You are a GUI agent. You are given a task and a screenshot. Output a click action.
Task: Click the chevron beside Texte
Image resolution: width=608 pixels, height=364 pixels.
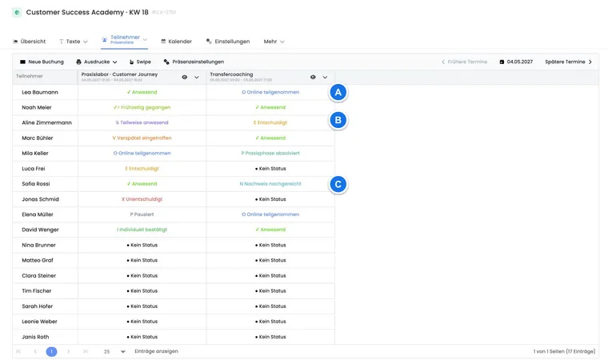[86, 42]
